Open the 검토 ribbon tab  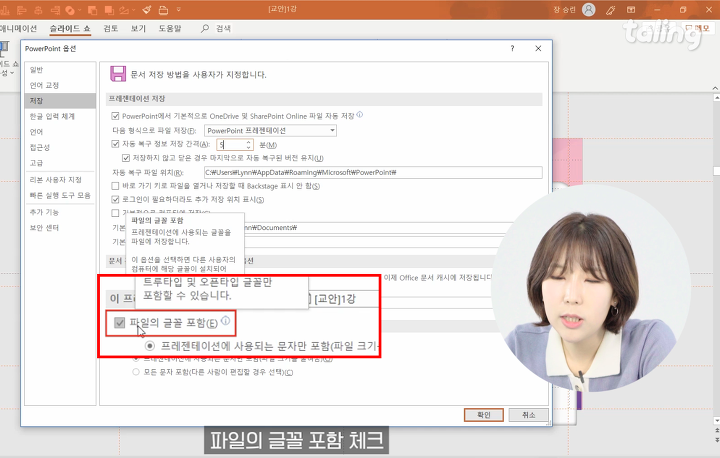tap(111, 28)
